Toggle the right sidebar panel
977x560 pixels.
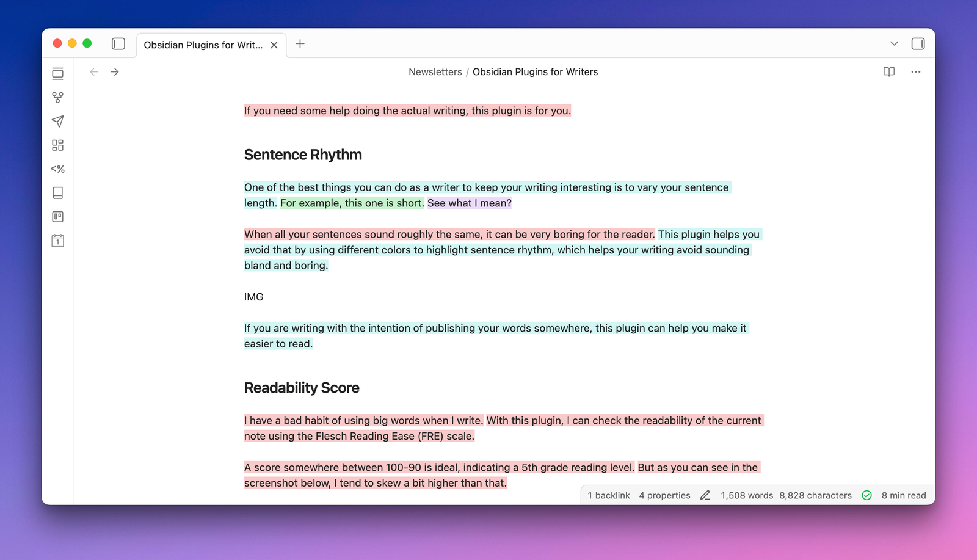(918, 43)
